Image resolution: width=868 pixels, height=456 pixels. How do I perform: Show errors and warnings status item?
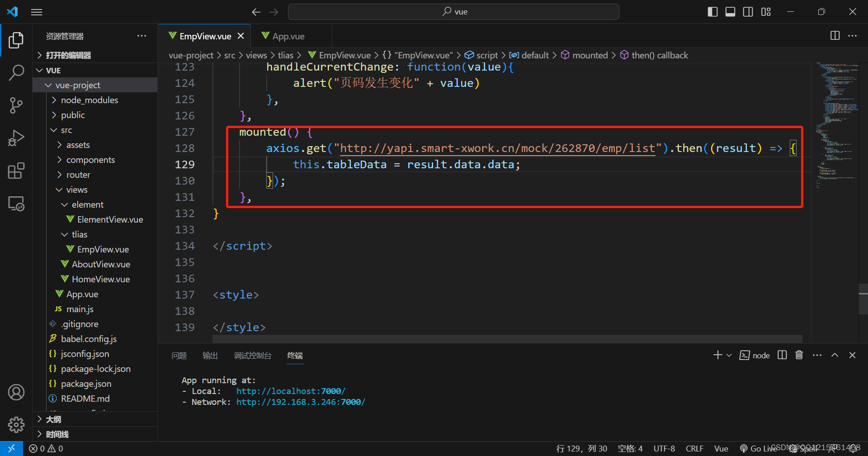[46, 448]
